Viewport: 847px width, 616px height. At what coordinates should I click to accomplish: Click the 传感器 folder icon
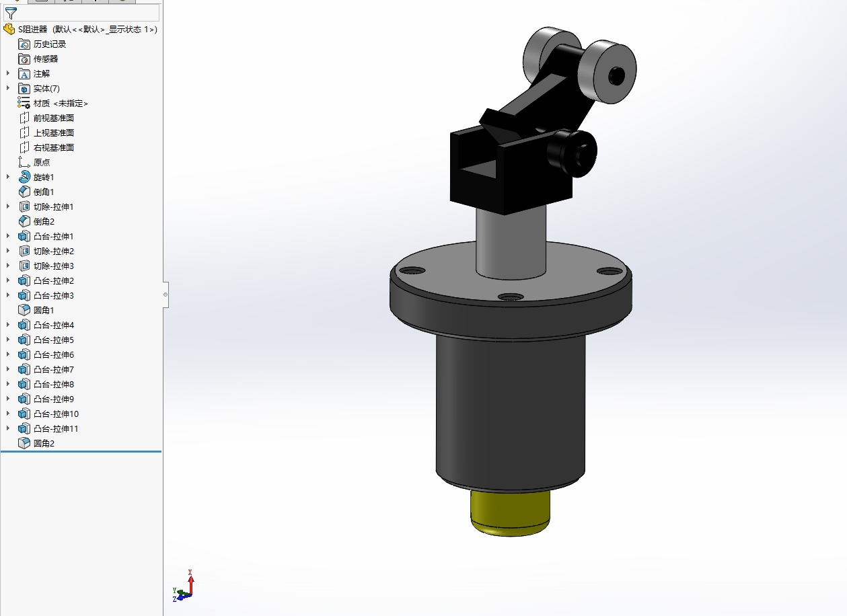pyautogui.click(x=24, y=59)
